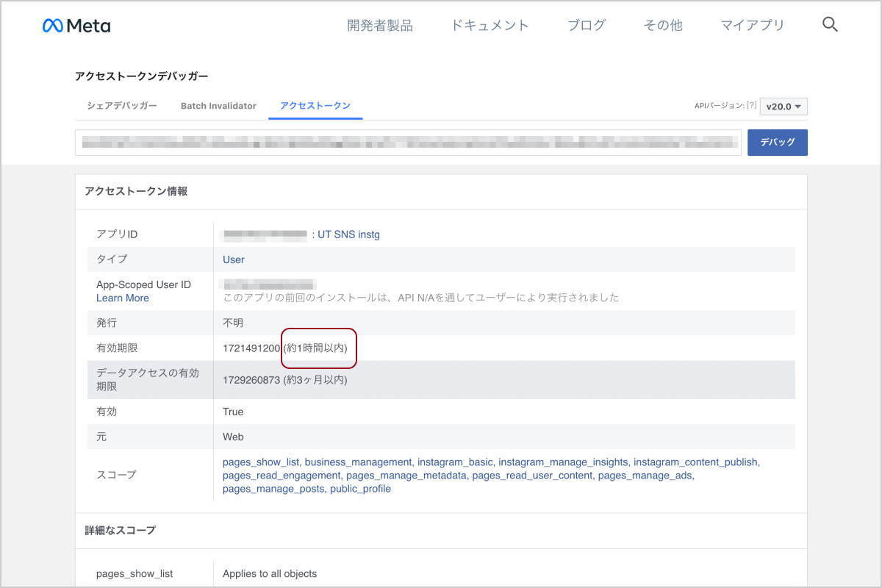Click the instagram_content_publish scope link
This screenshot has width=882, height=588.
pos(695,462)
